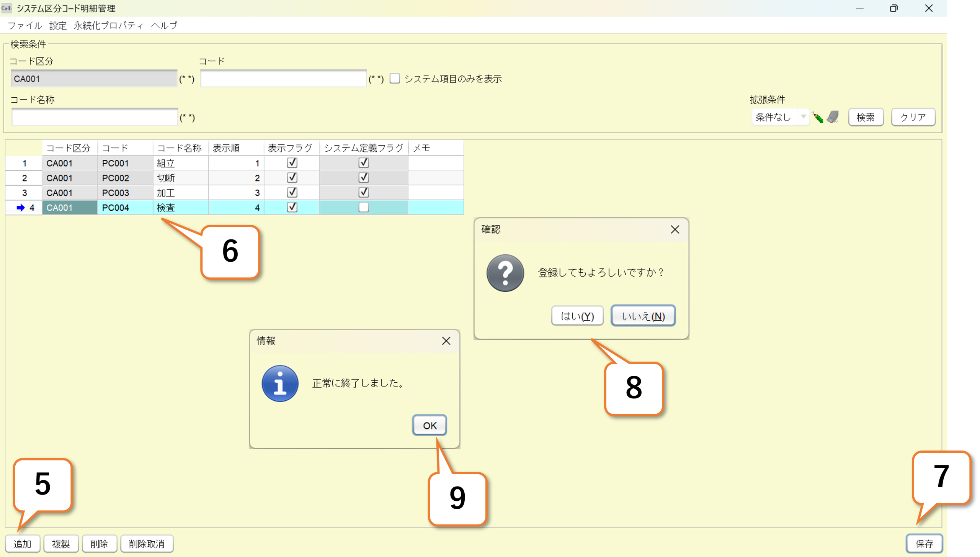Click the メモ cell in PC004 row
This screenshot has height=557, width=980.
pos(436,208)
